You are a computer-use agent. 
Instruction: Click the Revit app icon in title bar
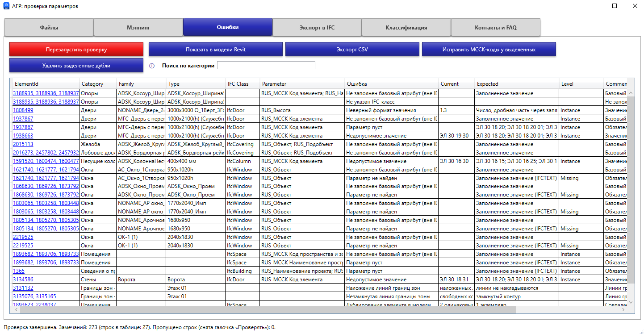(7, 6)
